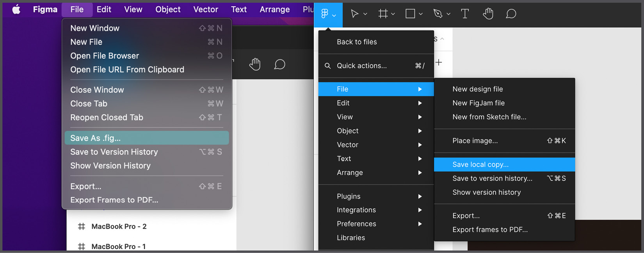Open the Arrange menu in macOS menu bar

coord(275,9)
